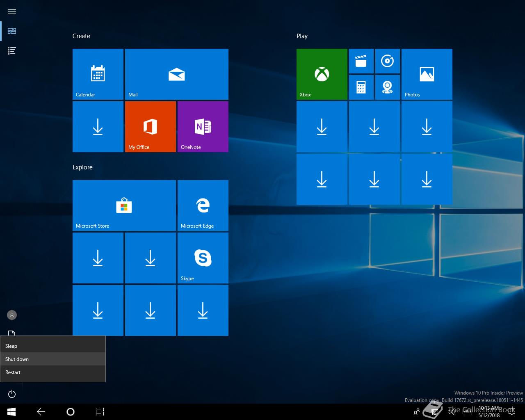Open the green Xbox tile

(322, 74)
